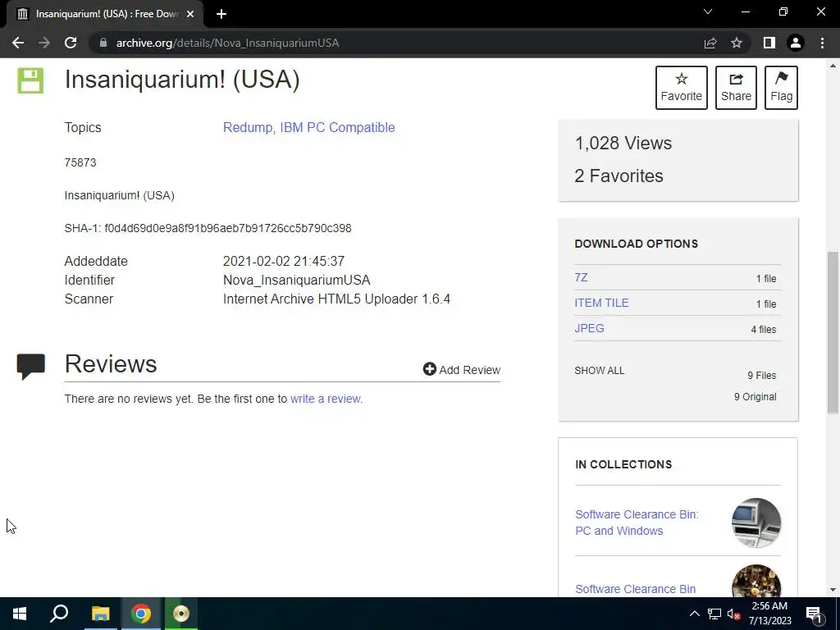Screen dimensions: 840x630
Task: Open the Redump topic link
Action: (248, 127)
